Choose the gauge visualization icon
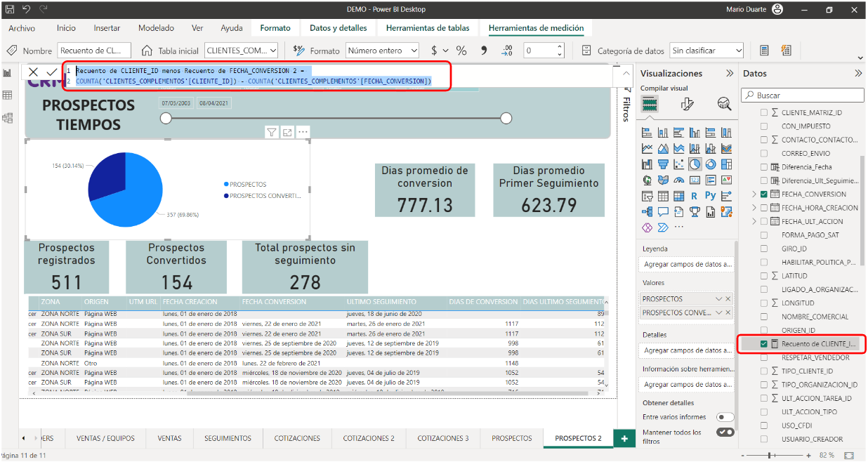Screen dimensions: 868x462 [678, 180]
